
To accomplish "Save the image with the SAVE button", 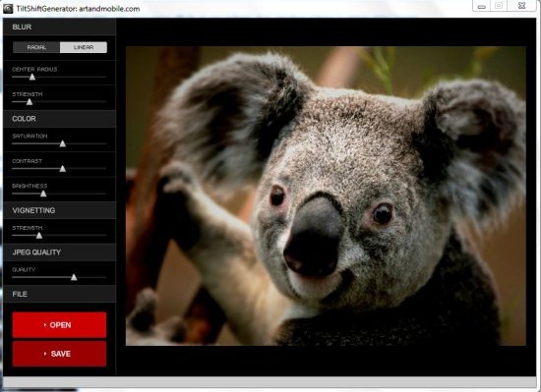I will (59, 354).
